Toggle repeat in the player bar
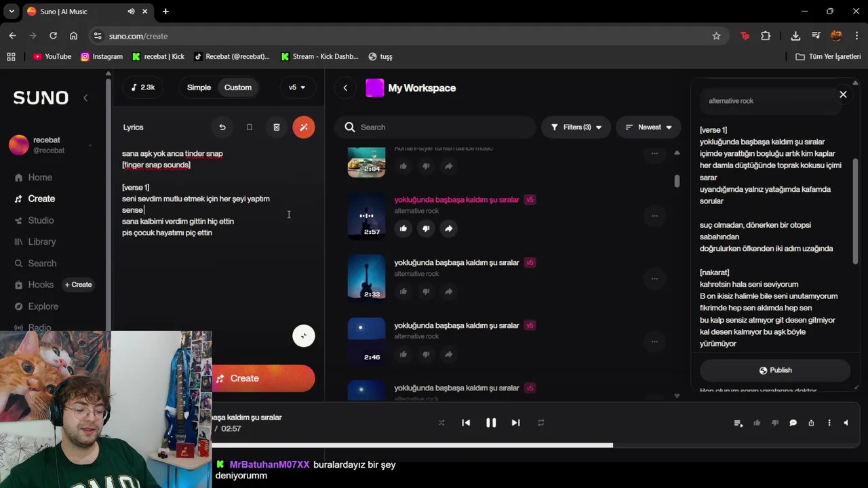Image resolution: width=868 pixels, height=488 pixels. (540, 423)
